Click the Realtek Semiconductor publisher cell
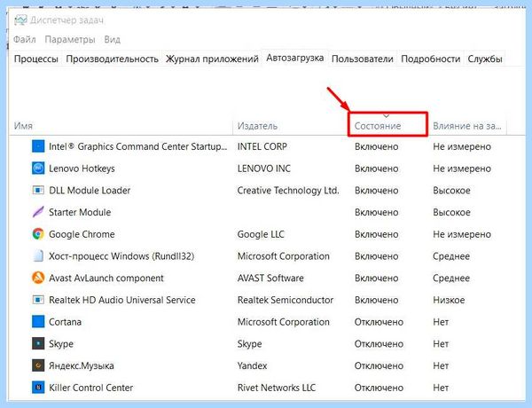 [286, 300]
